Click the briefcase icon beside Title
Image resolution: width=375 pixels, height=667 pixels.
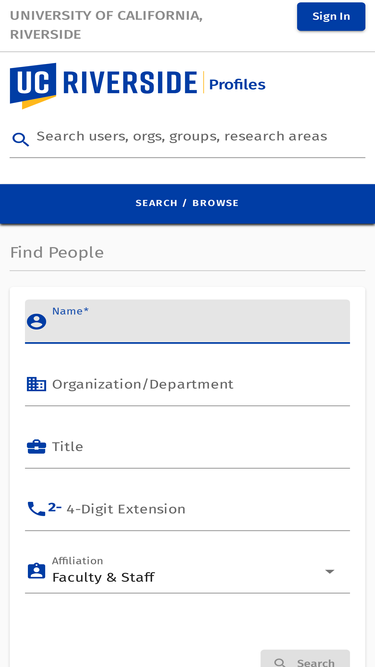point(37,447)
